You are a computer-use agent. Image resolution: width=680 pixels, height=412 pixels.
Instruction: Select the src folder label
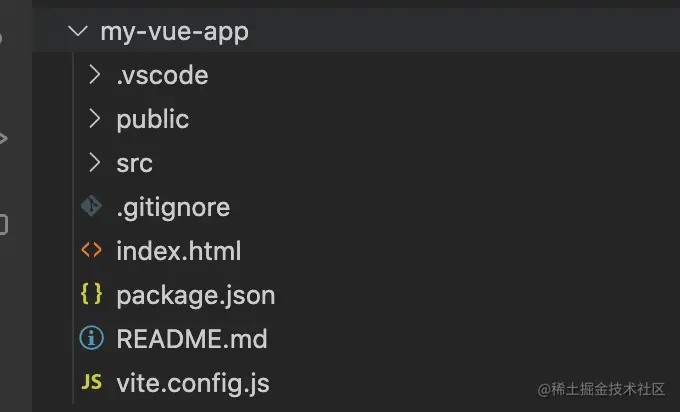pyautogui.click(x=134, y=163)
